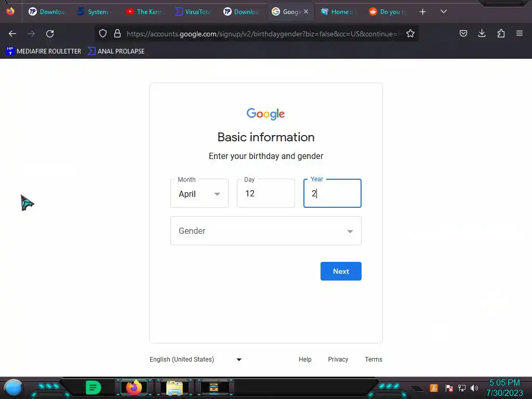This screenshot has height=399, width=532.
Task: Switch to the Home tab
Action: pos(338,12)
